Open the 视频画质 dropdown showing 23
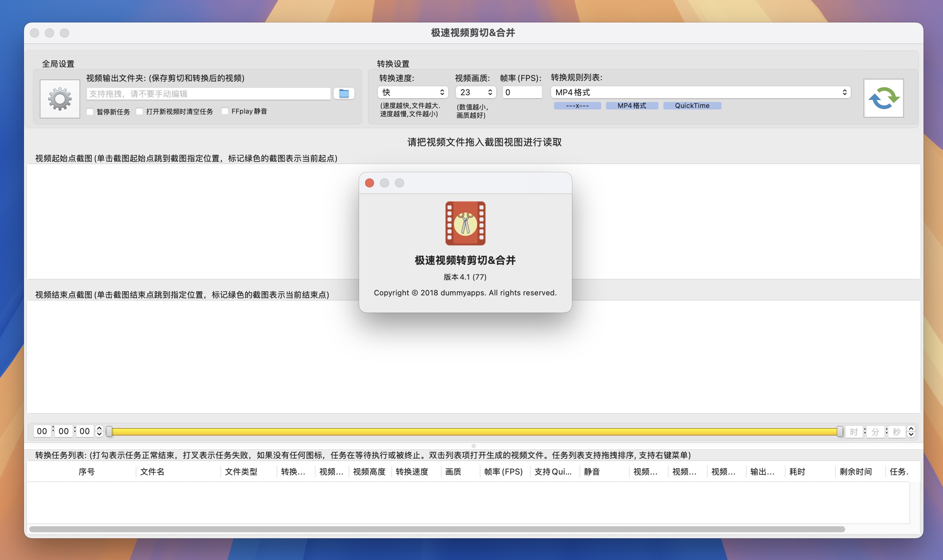This screenshot has height=560, width=943. [475, 92]
